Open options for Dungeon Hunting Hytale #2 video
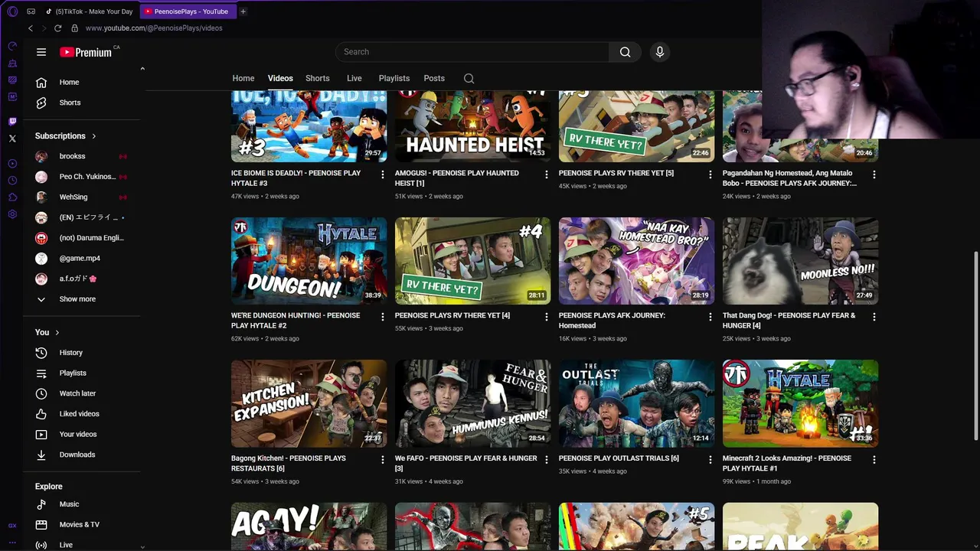This screenshot has height=551, width=980. click(383, 317)
